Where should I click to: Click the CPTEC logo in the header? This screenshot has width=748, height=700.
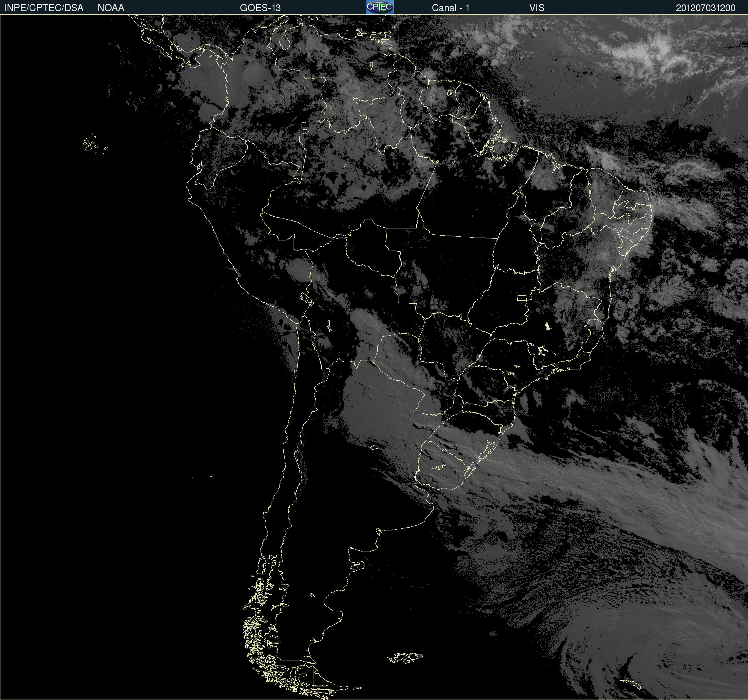(380, 7)
